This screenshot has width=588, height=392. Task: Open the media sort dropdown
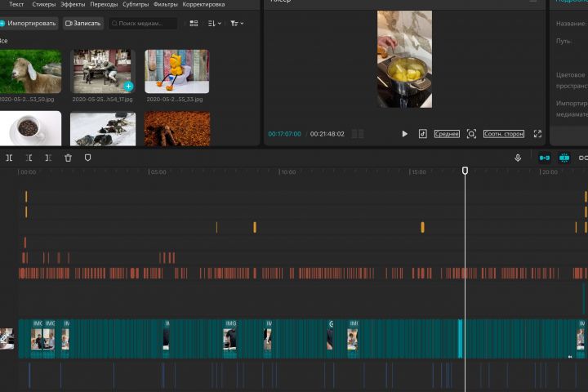tap(214, 23)
